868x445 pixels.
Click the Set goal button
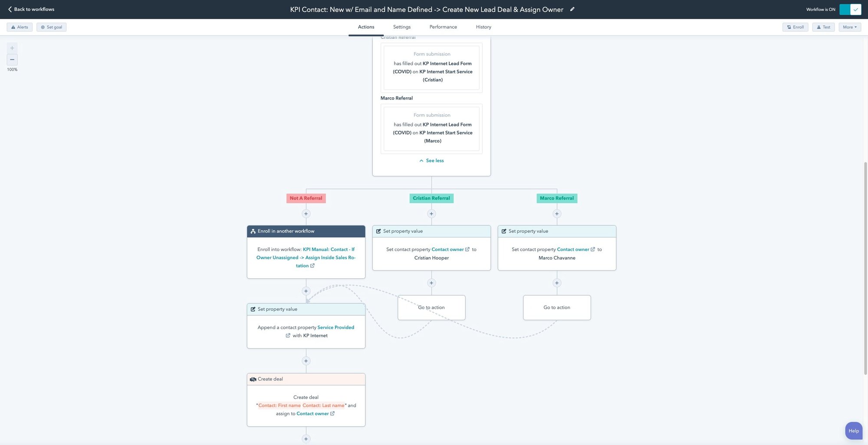[51, 27]
